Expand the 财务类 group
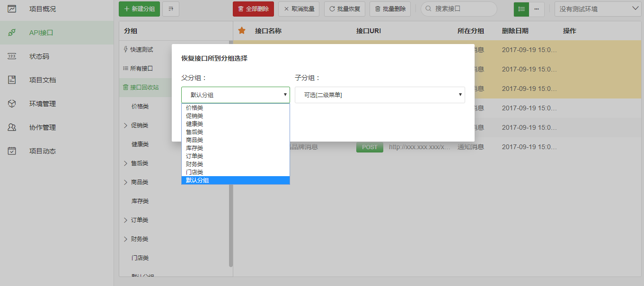Screen dimensions: 644x286 (x=125, y=239)
